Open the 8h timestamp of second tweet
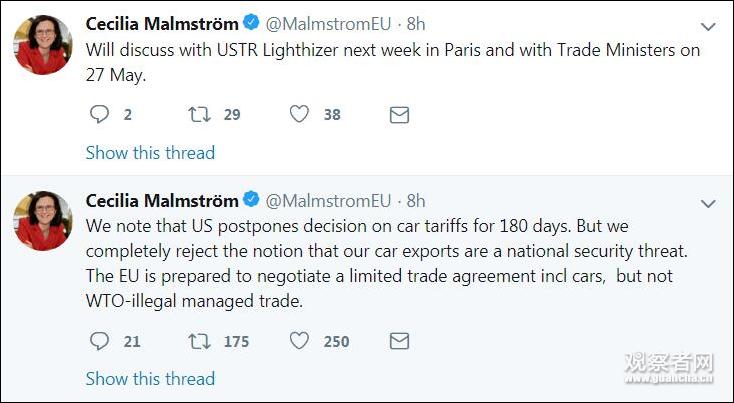Viewport: 734px width, 403px height. [x=415, y=201]
